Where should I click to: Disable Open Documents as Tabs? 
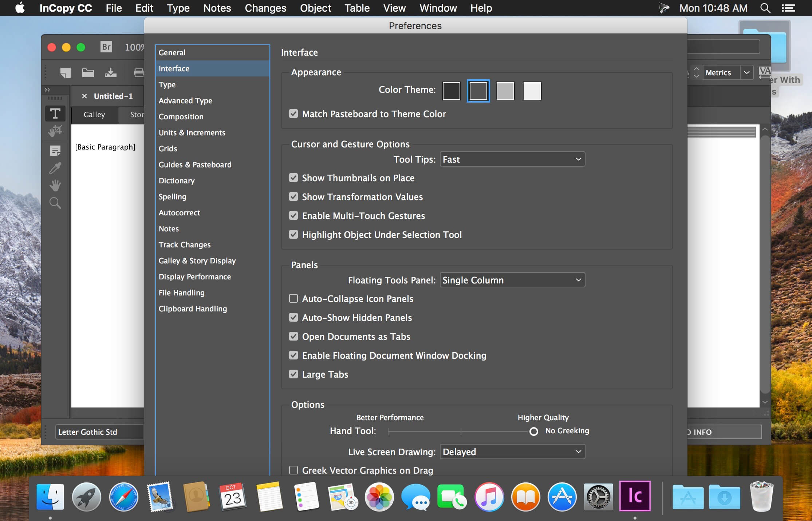(x=293, y=337)
